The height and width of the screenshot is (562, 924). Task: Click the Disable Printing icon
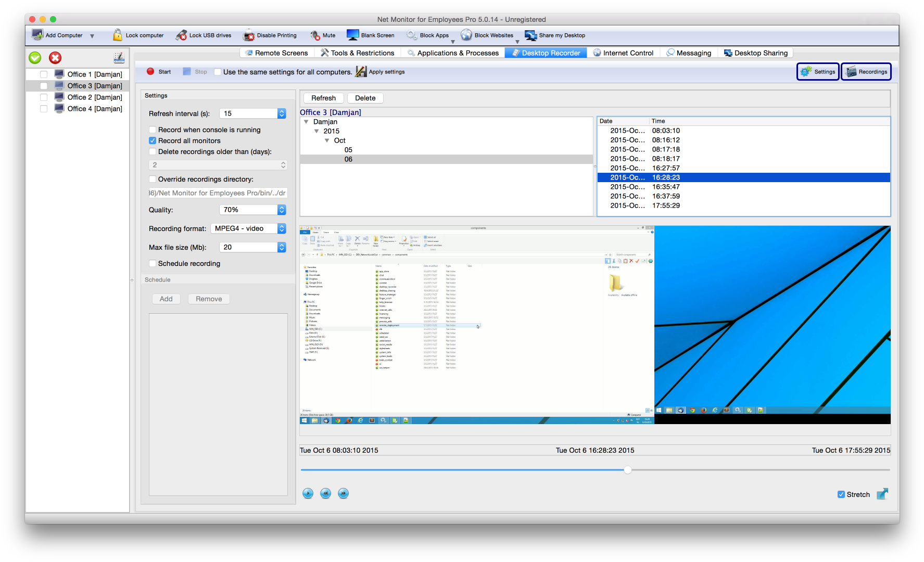tap(249, 35)
